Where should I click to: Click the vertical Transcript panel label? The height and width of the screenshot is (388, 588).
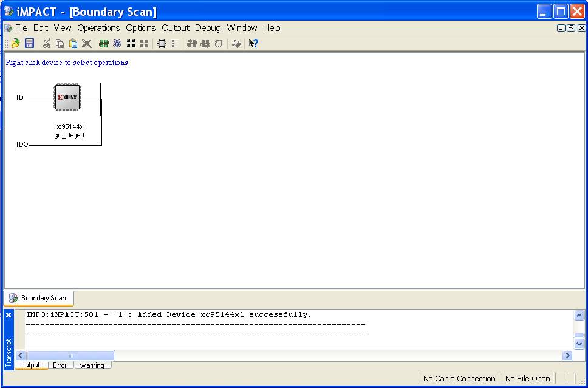(9, 353)
